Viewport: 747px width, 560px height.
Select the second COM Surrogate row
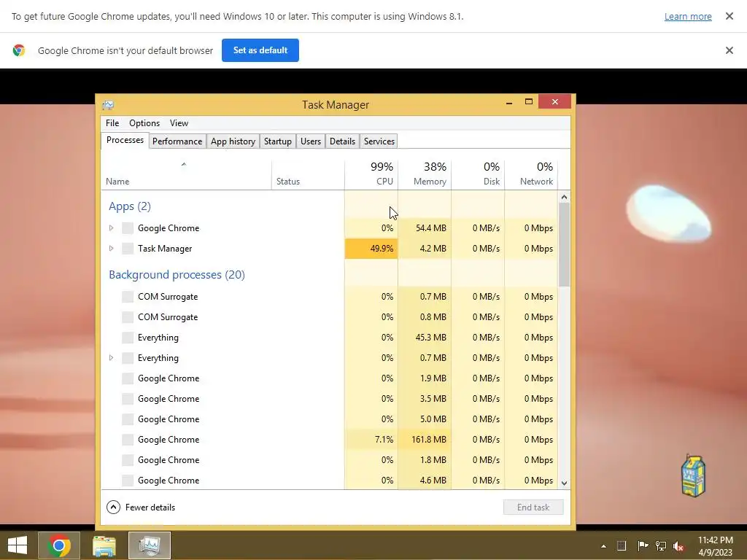tap(329, 317)
